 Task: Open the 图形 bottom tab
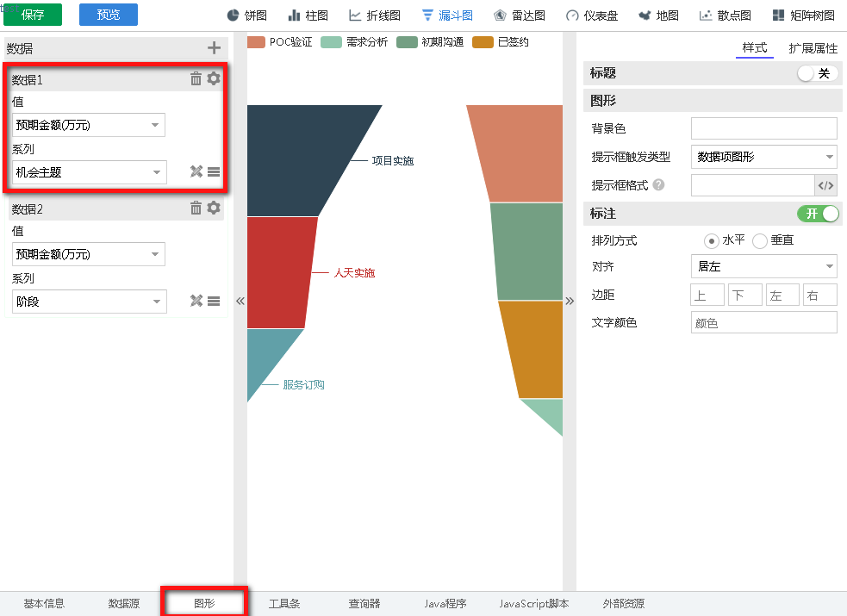coord(204,604)
